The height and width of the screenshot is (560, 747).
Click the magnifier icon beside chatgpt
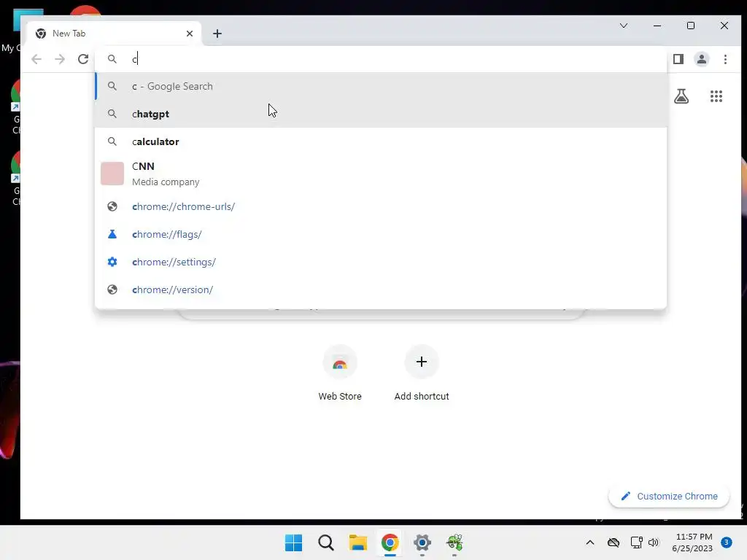(x=112, y=114)
